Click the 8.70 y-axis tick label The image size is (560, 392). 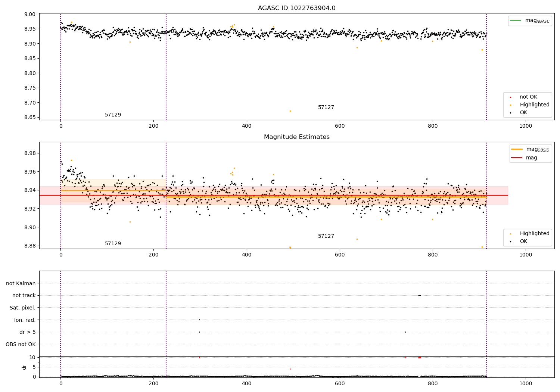pyautogui.click(x=30, y=103)
